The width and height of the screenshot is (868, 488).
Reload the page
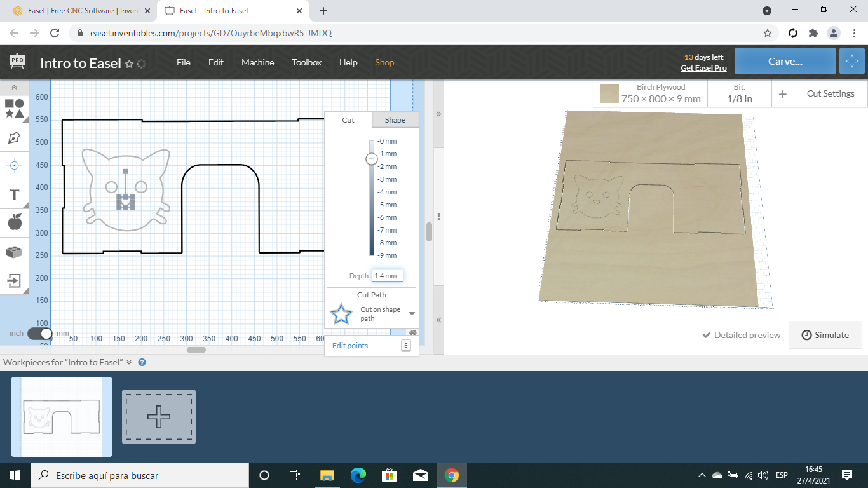click(x=55, y=33)
